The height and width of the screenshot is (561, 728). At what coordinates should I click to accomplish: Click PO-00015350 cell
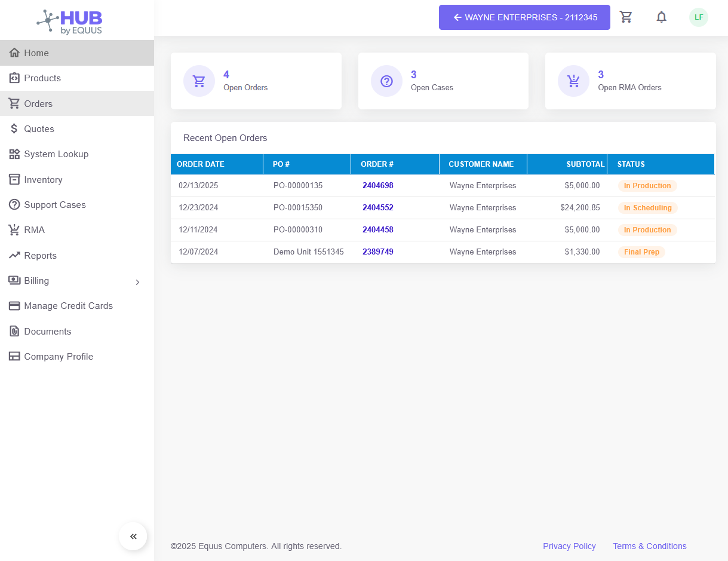[298, 208]
